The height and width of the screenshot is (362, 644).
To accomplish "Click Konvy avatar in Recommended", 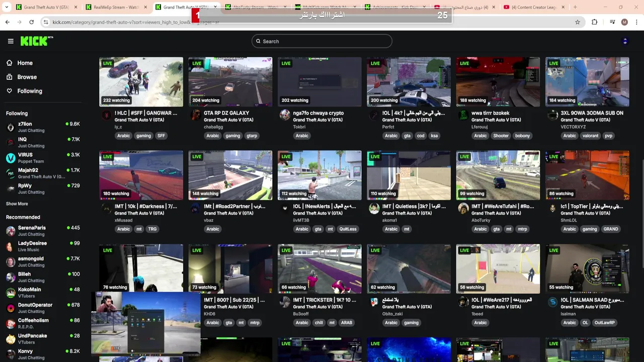I will 11,354.
